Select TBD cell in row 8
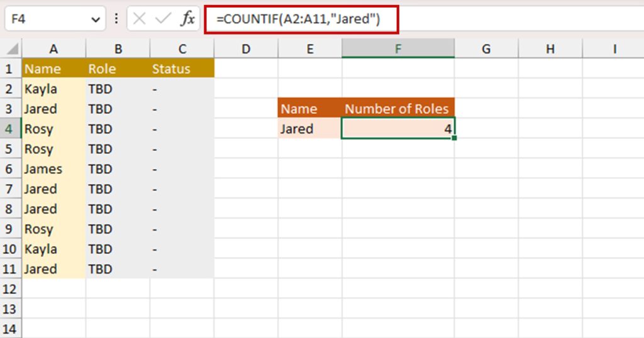The height and width of the screenshot is (338, 644). coord(118,209)
